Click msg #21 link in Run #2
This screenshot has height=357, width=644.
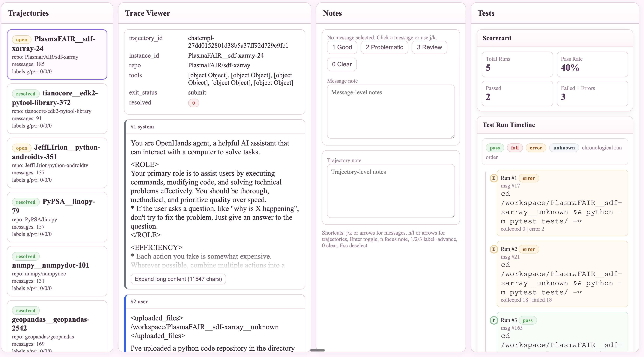tap(510, 257)
